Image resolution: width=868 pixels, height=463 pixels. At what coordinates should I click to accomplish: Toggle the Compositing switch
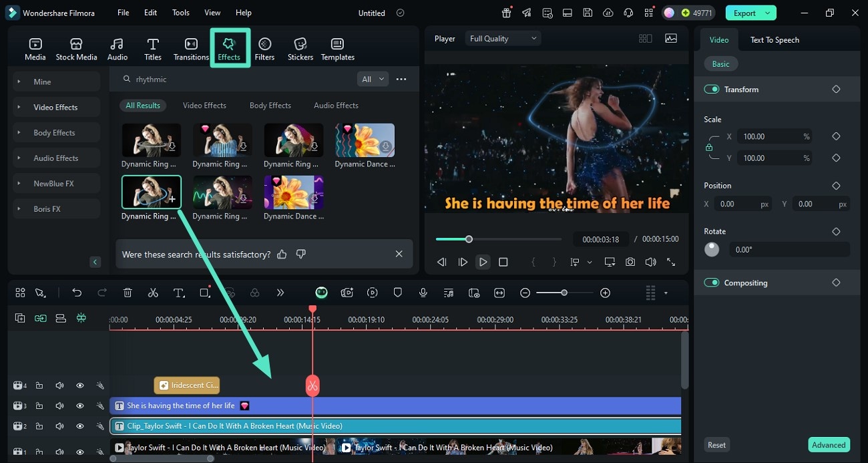(x=711, y=283)
